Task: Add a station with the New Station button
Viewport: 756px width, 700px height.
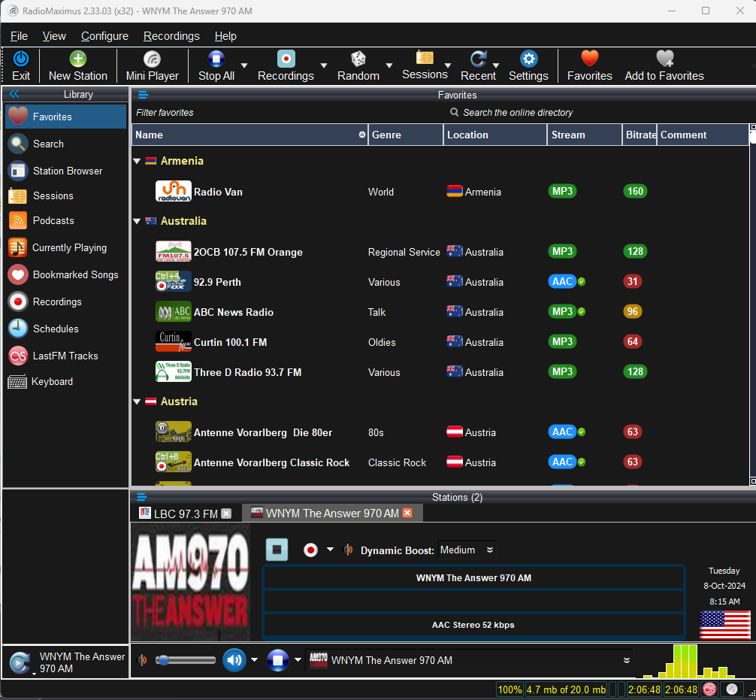Action: (x=77, y=66)
